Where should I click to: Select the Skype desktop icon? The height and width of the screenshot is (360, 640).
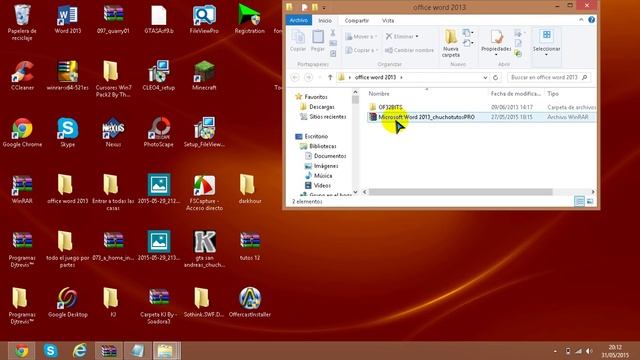[x=68, y=133]
